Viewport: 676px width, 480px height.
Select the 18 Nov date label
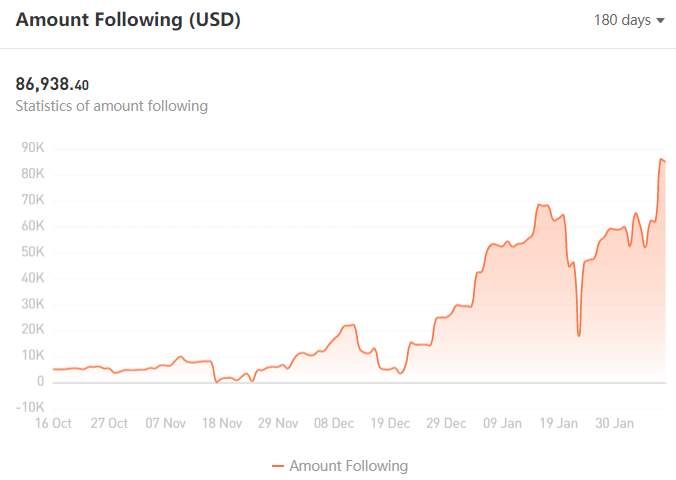tap(222, 423)
